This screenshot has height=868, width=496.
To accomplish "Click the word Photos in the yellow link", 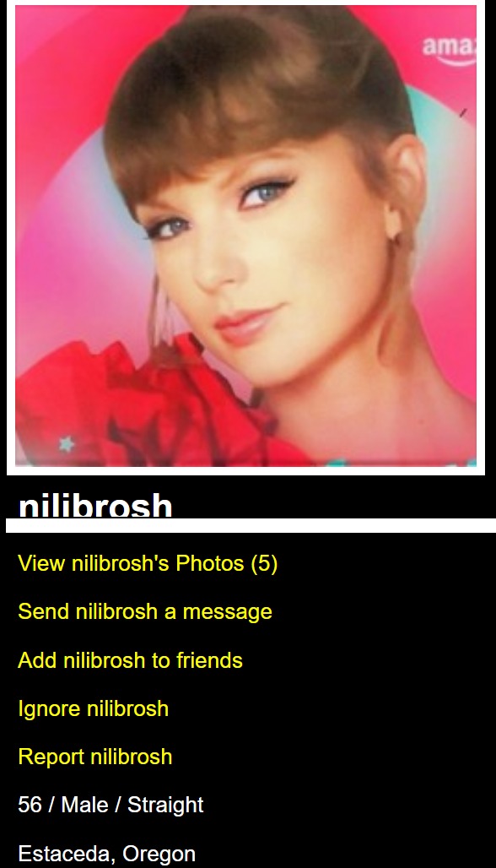I will click(210, 563).
